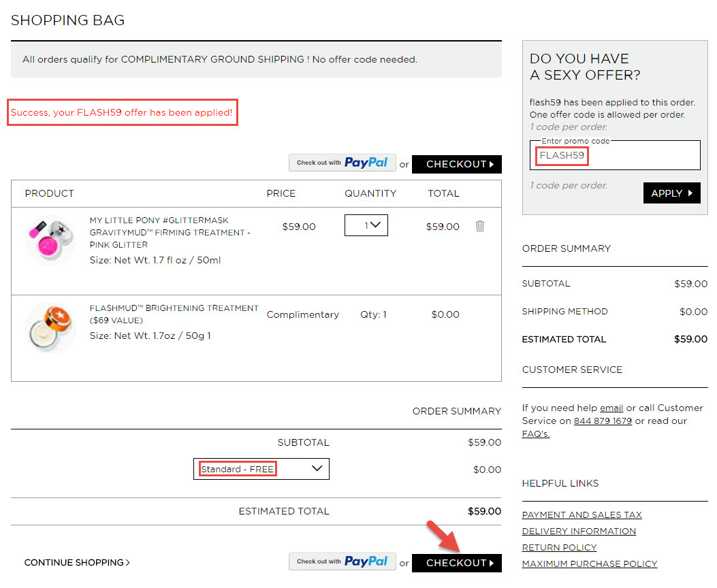Click the 'Complimentary' price text for FlashMud
This screenshot has width=717, height=588.
303,314
